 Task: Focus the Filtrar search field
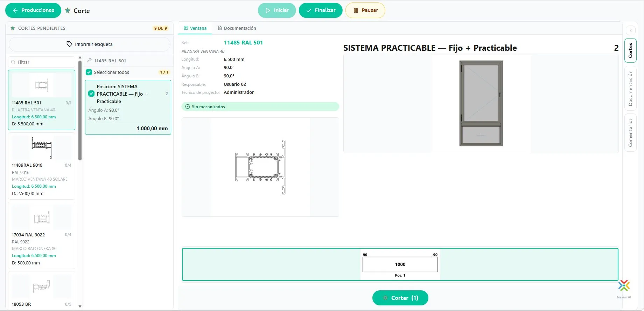(x=42, y=62)
